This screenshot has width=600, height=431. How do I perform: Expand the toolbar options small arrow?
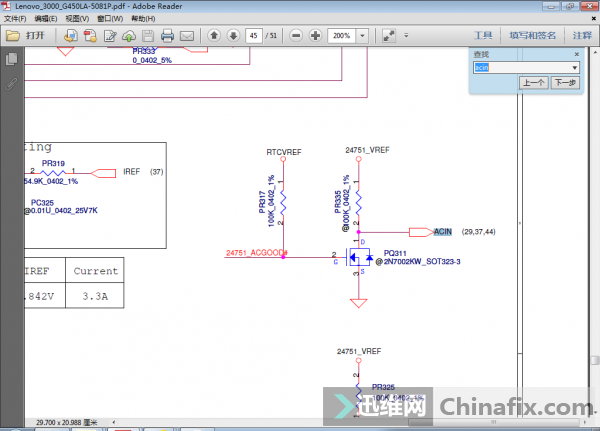(406, 35)
